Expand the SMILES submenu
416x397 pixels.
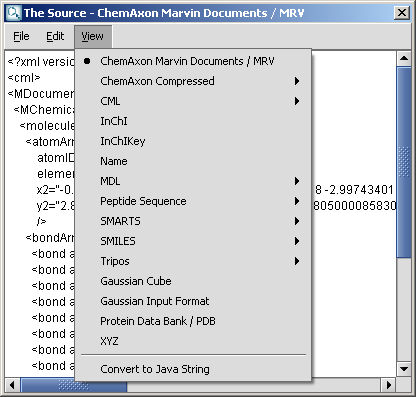click(193, 241)
